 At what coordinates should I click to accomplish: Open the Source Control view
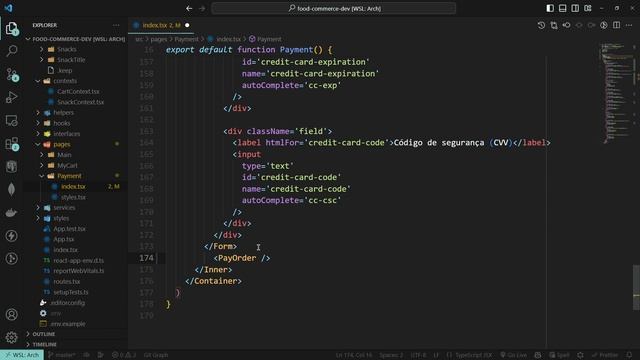coord(11,74)
